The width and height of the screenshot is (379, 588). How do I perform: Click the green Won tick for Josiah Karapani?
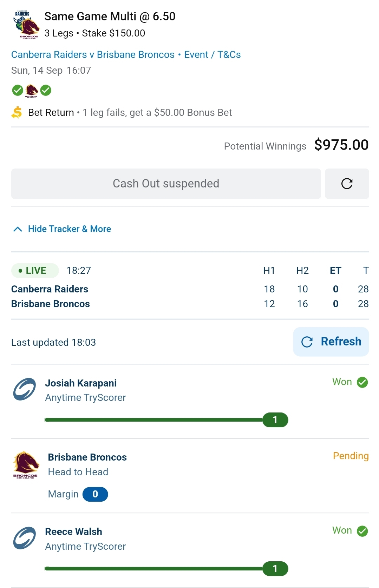tap(362, 382)
